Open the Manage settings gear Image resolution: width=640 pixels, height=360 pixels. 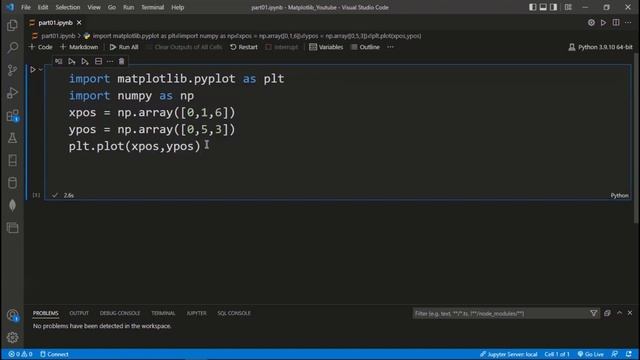[x=12, y=337]
